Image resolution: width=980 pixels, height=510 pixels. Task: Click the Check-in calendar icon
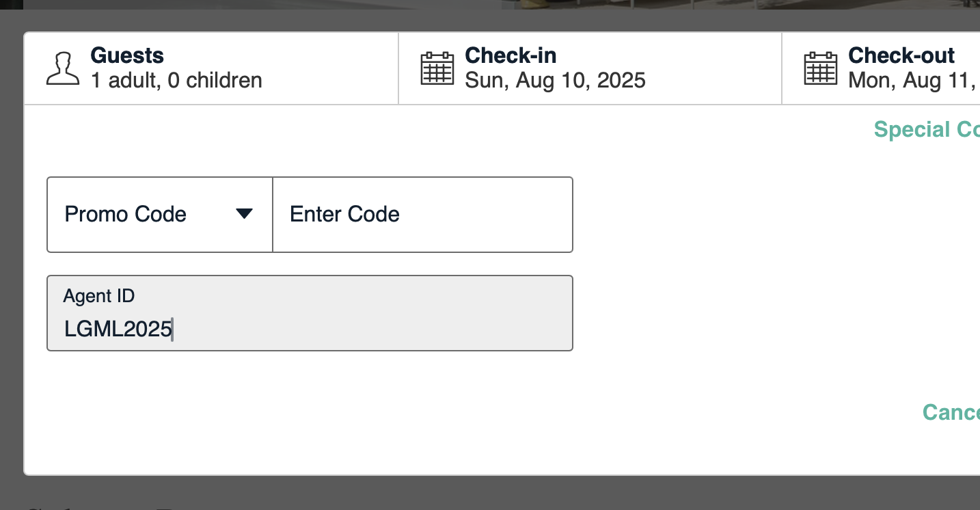[x=437, y=68]
